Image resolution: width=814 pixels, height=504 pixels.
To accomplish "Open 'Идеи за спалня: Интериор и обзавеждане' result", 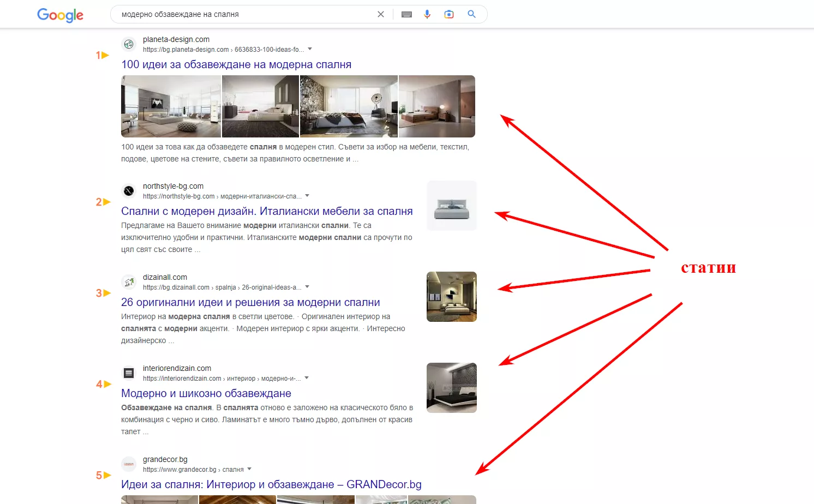I will click(x=271, y=484).
